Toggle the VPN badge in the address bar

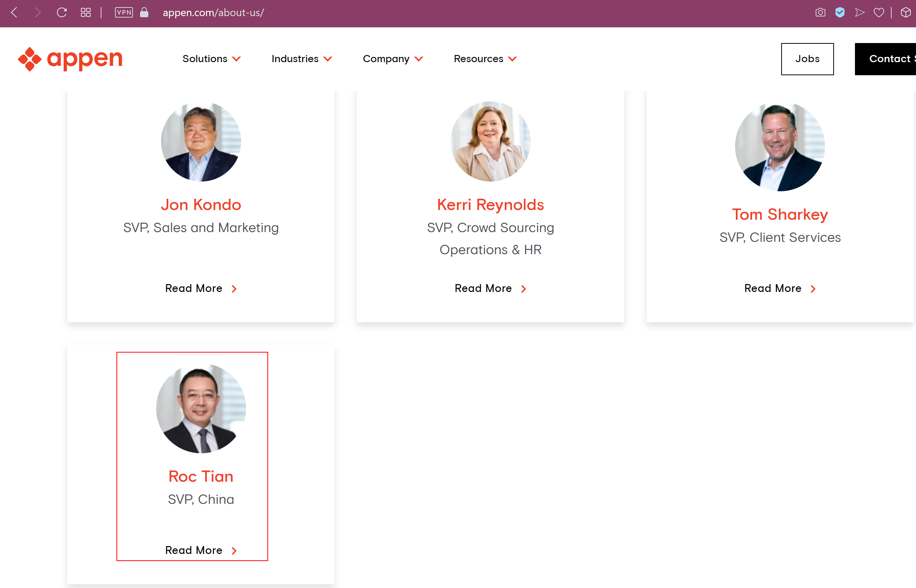coord(124,13)
